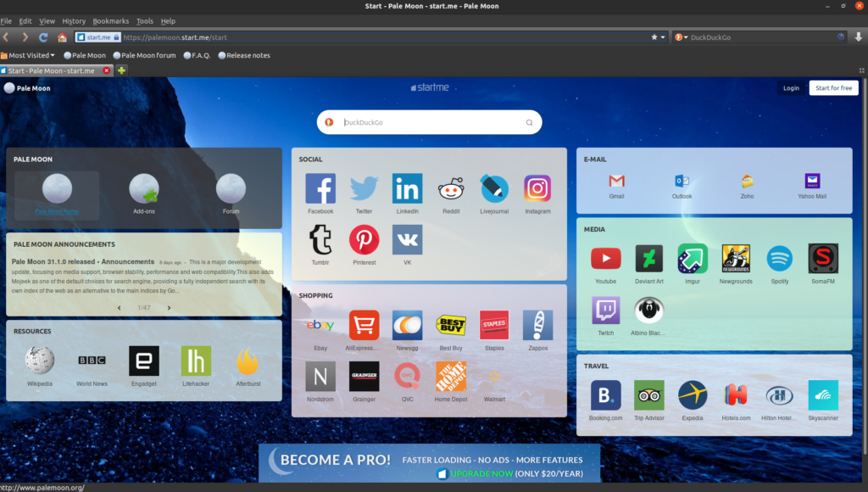The height and width of the screenshot is (492, 868).
Task: Open Yahoo Mail shortcut
Action: (812, 182)
